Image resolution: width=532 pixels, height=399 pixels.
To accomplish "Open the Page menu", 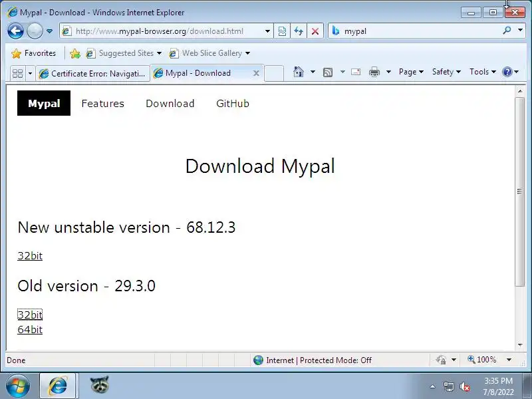I will point(411,72).
